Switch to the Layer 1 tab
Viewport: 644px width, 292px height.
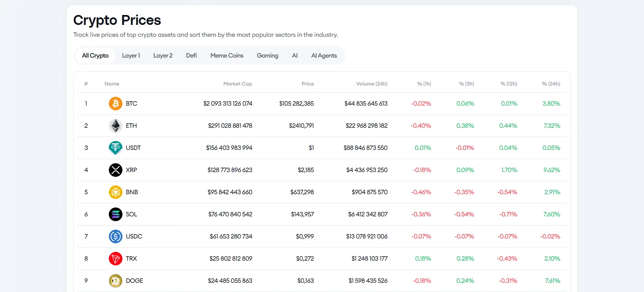131,56
